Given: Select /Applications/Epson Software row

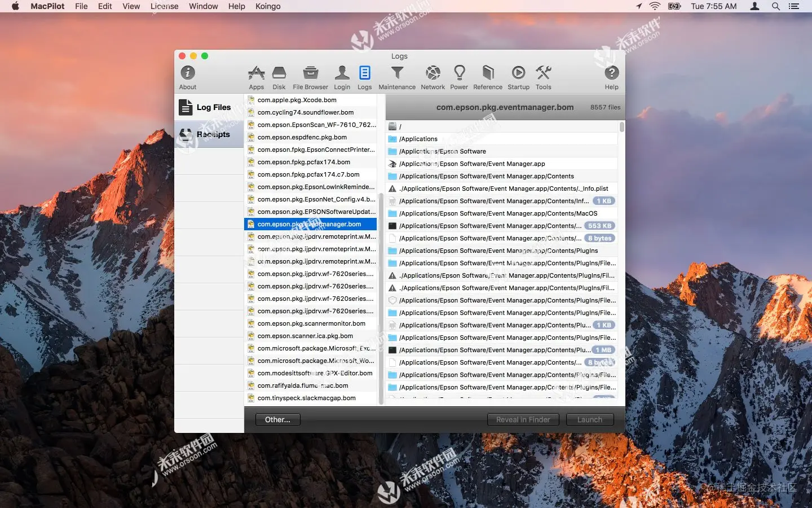Looking at the screenshot, I should pos(502,151).
